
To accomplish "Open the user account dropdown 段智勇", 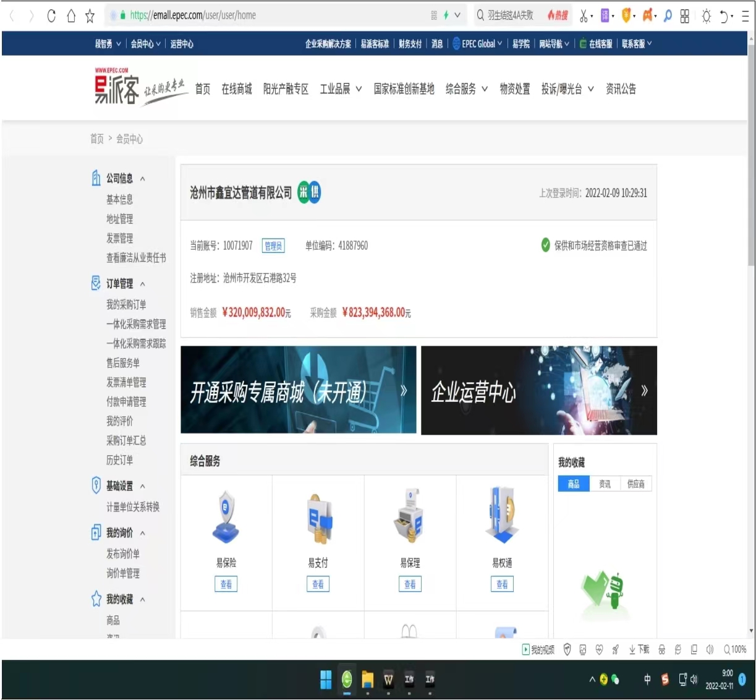I will (108, 44).
